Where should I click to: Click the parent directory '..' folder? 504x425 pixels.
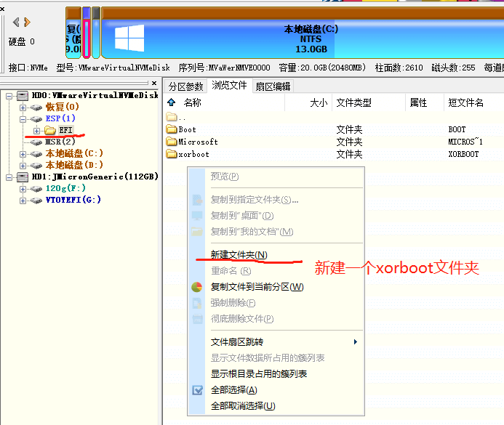coord(172,117)
